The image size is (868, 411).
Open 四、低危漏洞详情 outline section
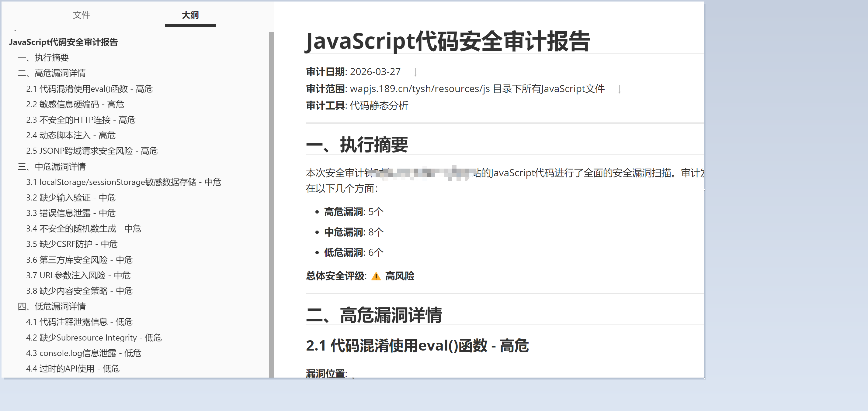click(x=52, y=306)
